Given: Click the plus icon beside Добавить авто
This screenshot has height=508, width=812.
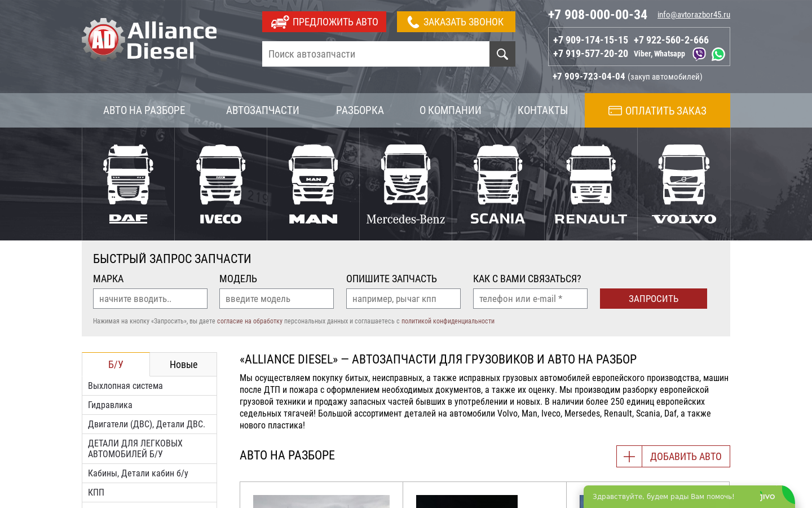Looking at the screenshot, I should pyautogui.click(x=629, y=457).
